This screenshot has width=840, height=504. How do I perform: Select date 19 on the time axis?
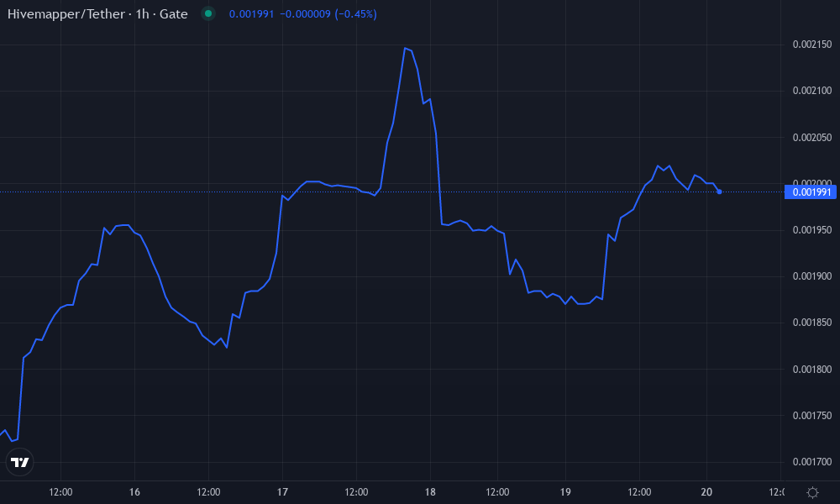pos(565,492)
